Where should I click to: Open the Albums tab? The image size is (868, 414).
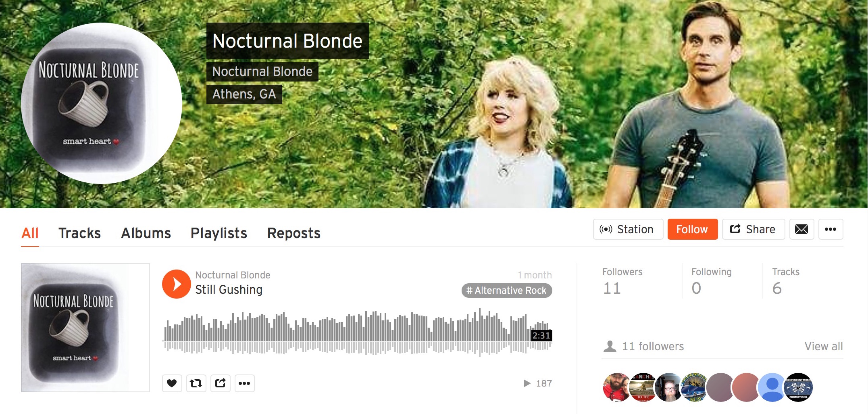[x=146, y=233]
